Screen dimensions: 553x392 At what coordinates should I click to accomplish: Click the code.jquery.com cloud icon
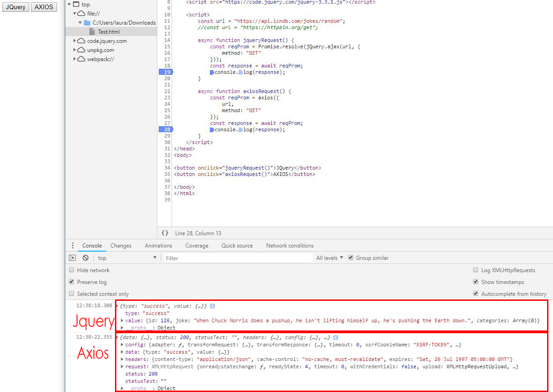(x=81, y=41)
